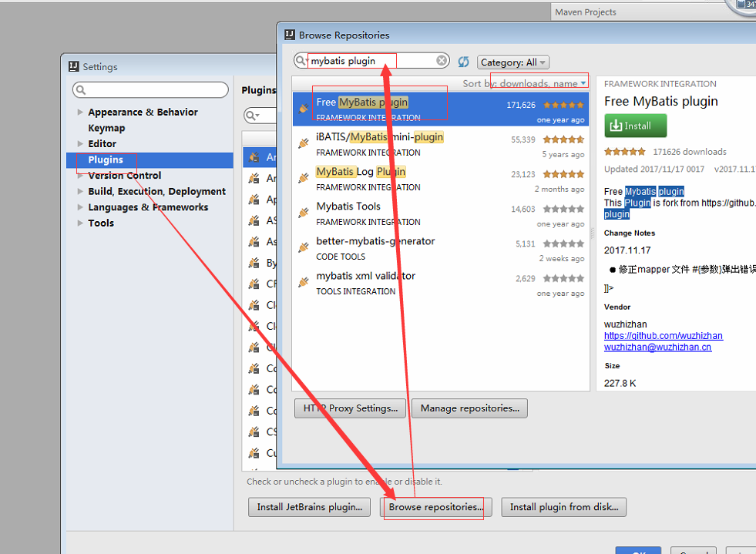Click the plug icon of Mybatis Tools
The height and width of the screenshot is (554, 756).
click(304, 213)
